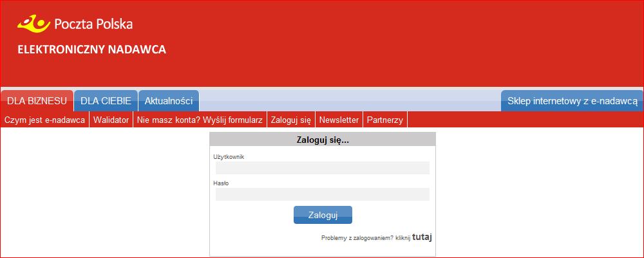Screen dimensions: 644x258
Task: Focus the Użytkownik input field
Action: (323, 168)
